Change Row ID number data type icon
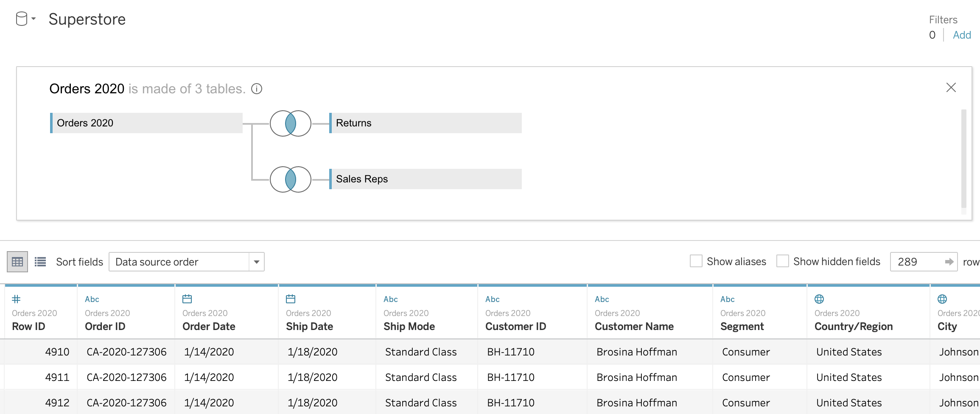The height and width of the screenshot is (414, 980). (x=16, y=299)
